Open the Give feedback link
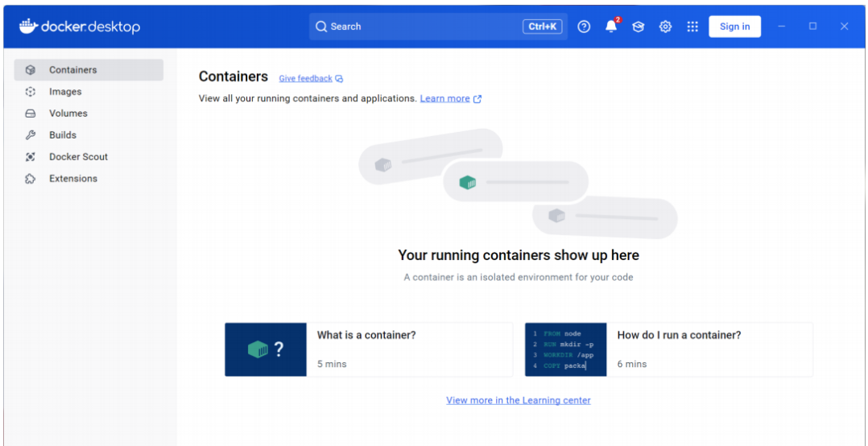 click(306, 79)
